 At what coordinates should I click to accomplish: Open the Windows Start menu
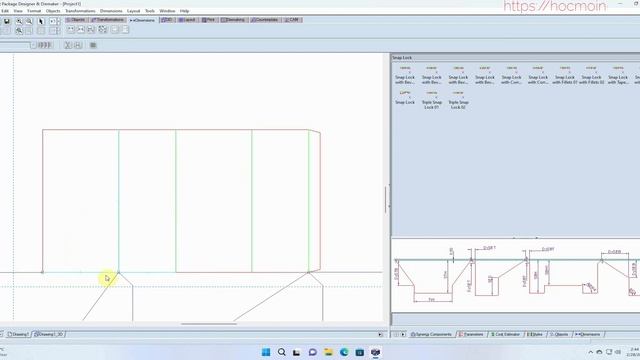[266, 352]
